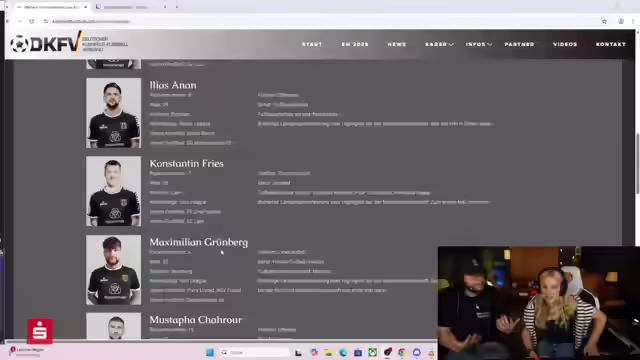Click the player name Mustapha Chahrour

coord(196,320)
